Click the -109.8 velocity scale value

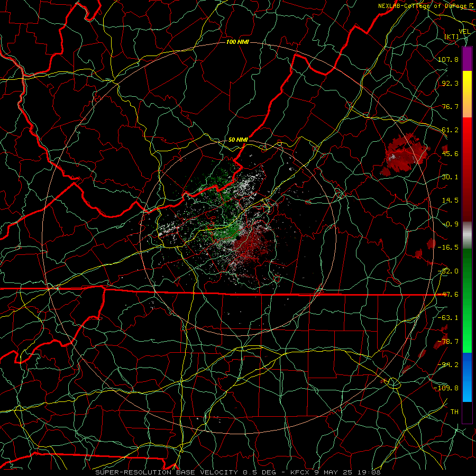coord(446,388)
